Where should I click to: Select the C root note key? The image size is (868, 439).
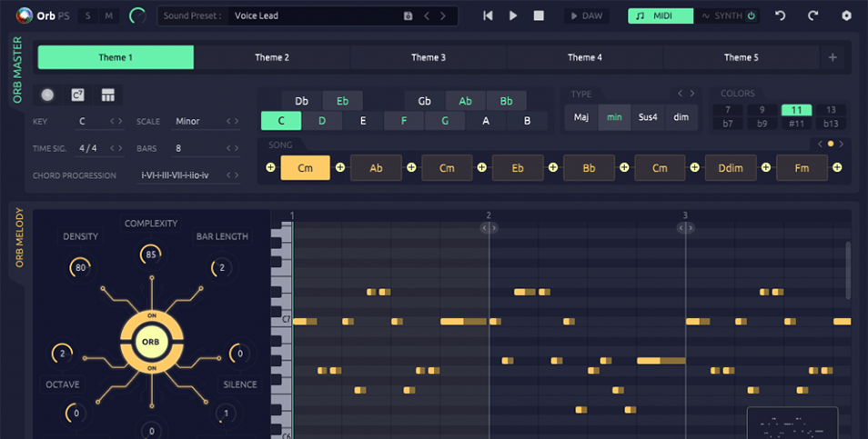coord(281,121)
